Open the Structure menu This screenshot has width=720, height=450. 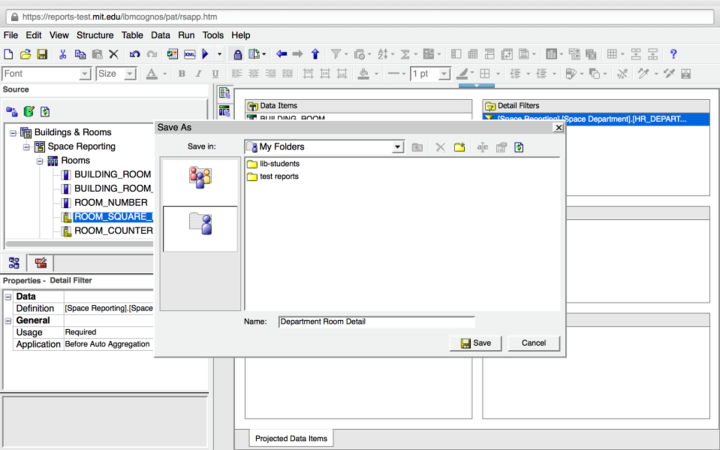(96, 35)
